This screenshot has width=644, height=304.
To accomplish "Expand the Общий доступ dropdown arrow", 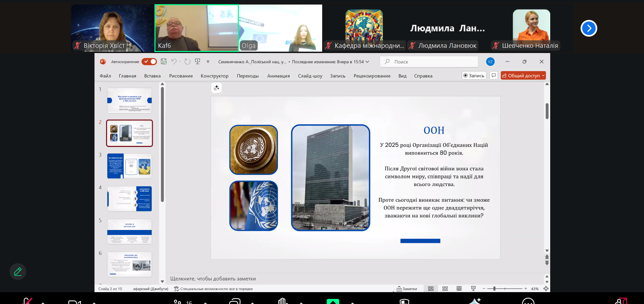I will tap(543, 76).
